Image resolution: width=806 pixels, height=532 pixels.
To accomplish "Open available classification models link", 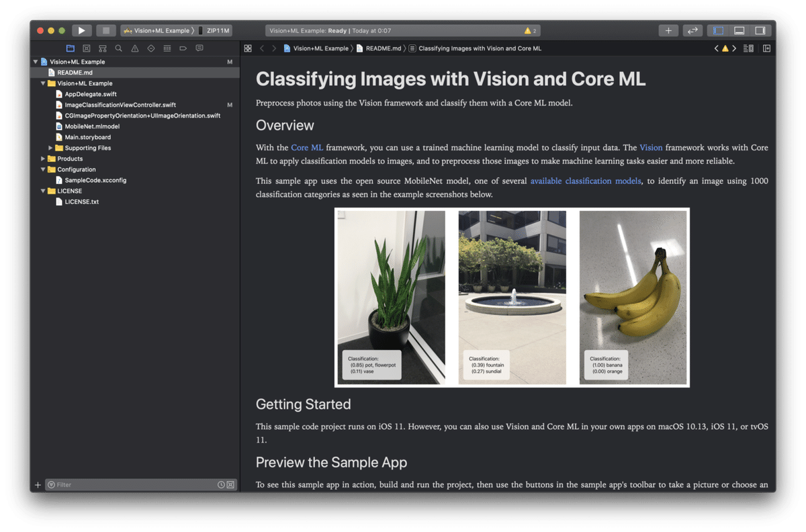I will (x=586, y=181).
